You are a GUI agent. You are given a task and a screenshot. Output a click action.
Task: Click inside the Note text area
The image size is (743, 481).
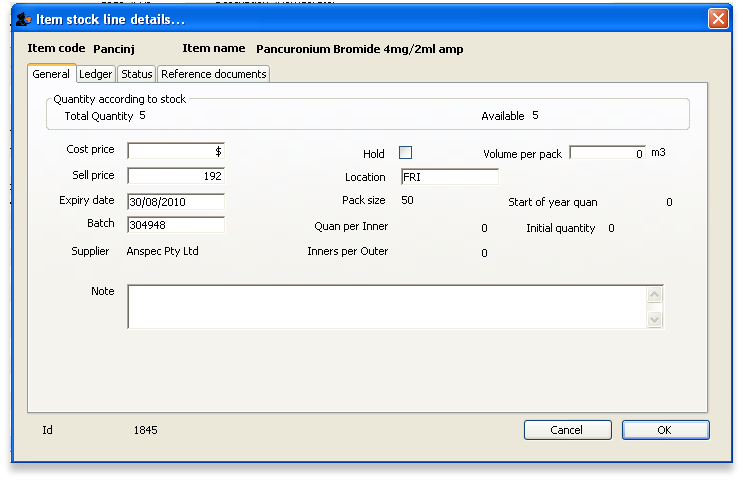tap(387, 306)
